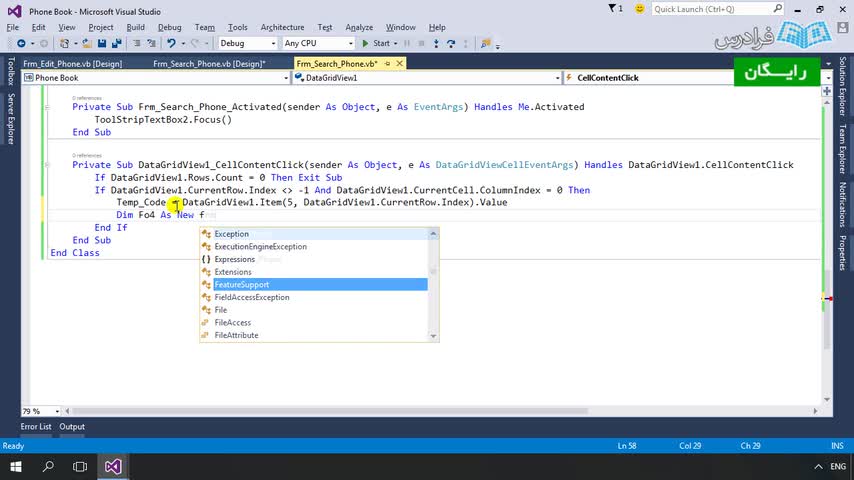Toggle the INS insert mode indicator
The width and height of the screenshot is (854, 480).
point(837,446)
